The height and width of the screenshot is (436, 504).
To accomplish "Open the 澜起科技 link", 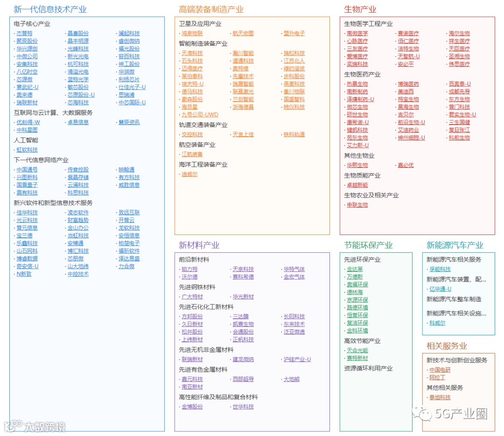I will (x=129, y=34).
